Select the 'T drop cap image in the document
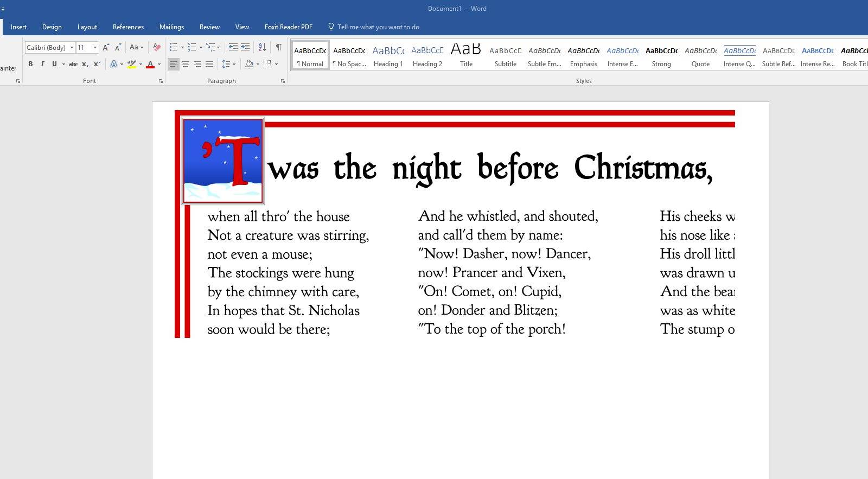The image size is (868, 479). point(223,161)
